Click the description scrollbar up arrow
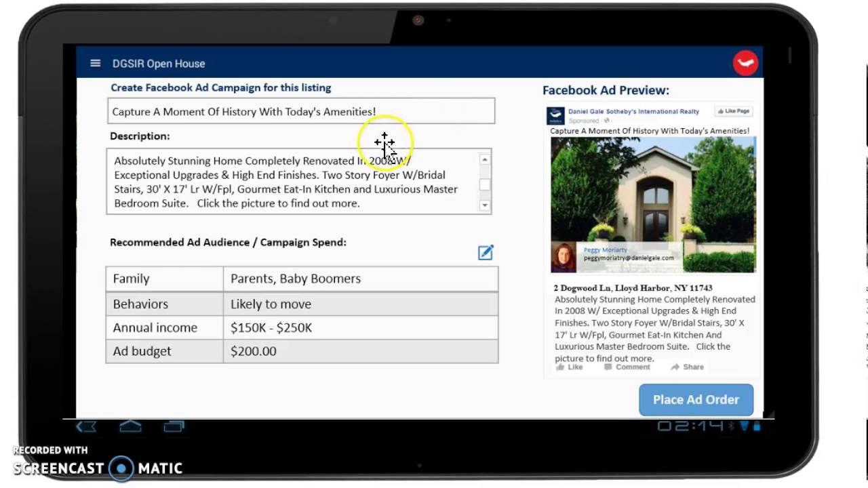 click(x=485, y=159)
